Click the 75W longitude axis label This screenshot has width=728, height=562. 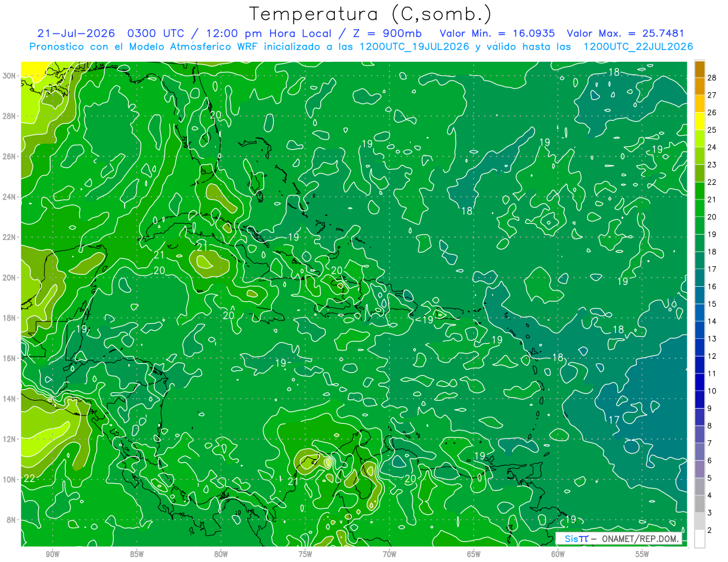[x=305, y=554]
